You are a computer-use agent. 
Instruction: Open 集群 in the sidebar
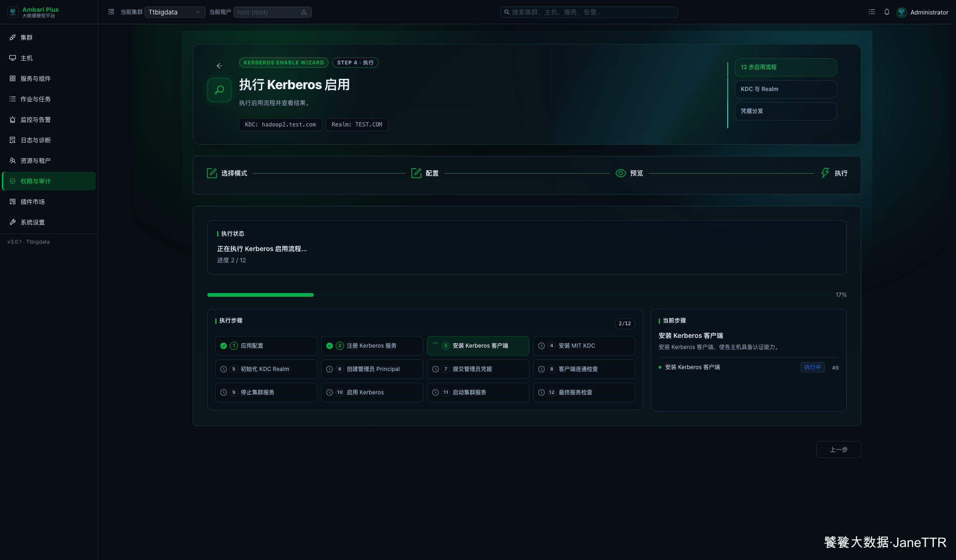[x=49, y=37]
